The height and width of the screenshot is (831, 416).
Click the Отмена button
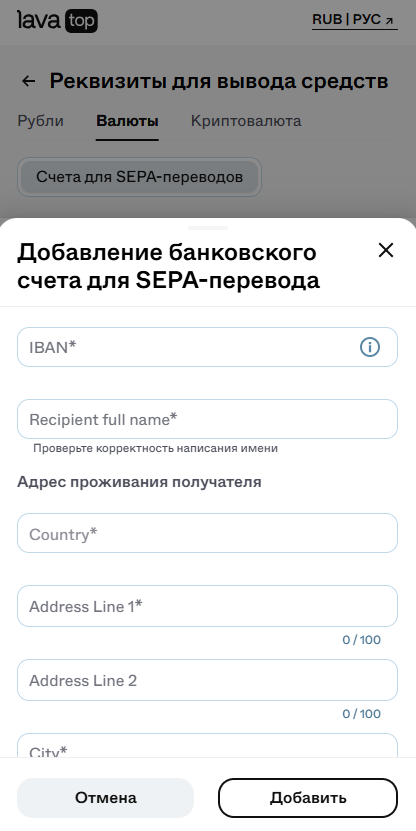[105, 798]
